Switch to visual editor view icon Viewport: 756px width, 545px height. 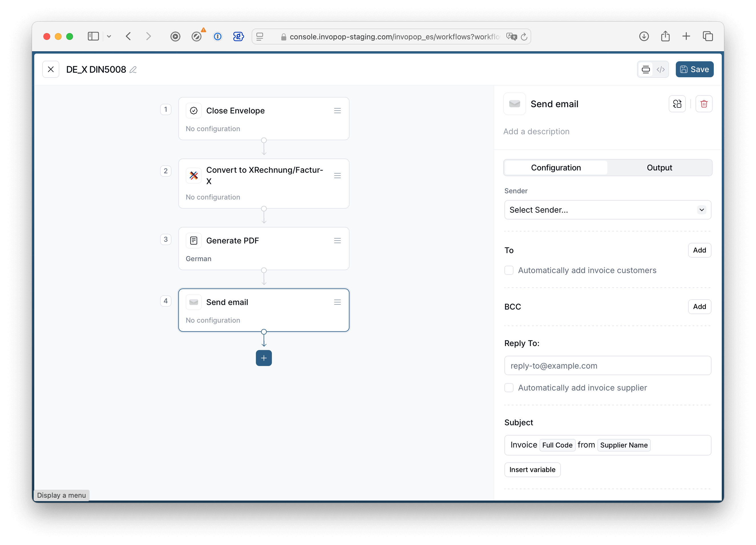pos(646,69)
